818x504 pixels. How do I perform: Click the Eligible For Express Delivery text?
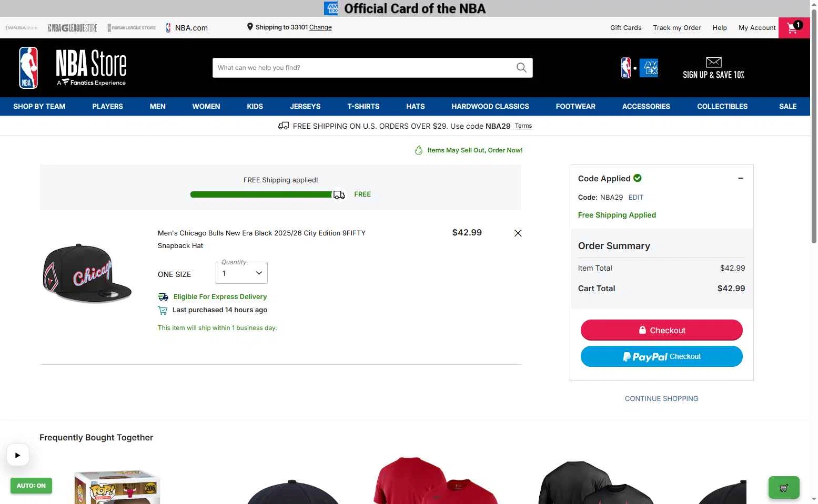220,297
